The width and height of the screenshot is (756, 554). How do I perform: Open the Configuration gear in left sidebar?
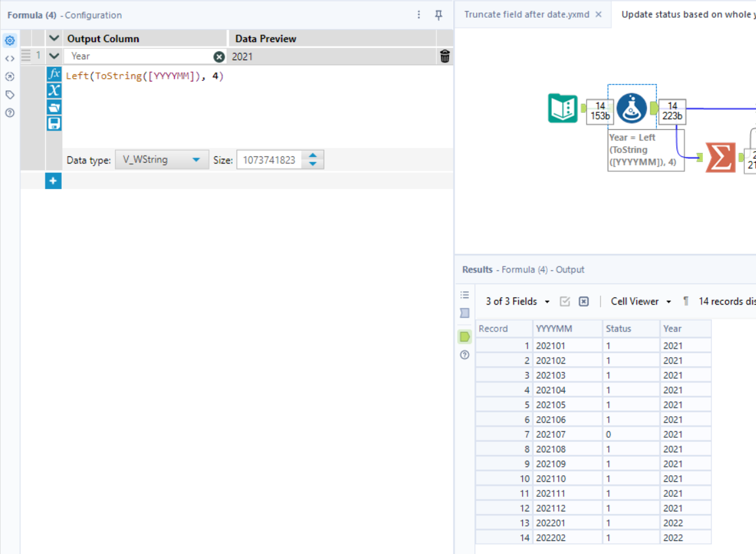tap(9, 41)
